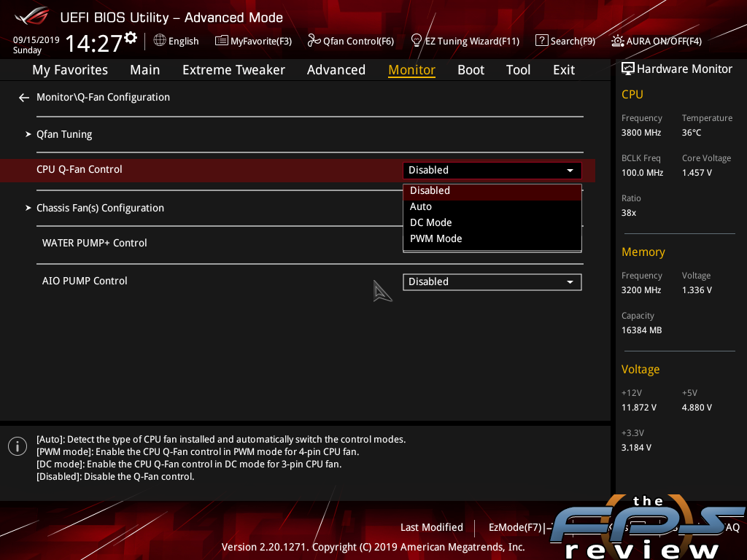
Task: Click the ROG logo icon
Action: coord(32,17)
